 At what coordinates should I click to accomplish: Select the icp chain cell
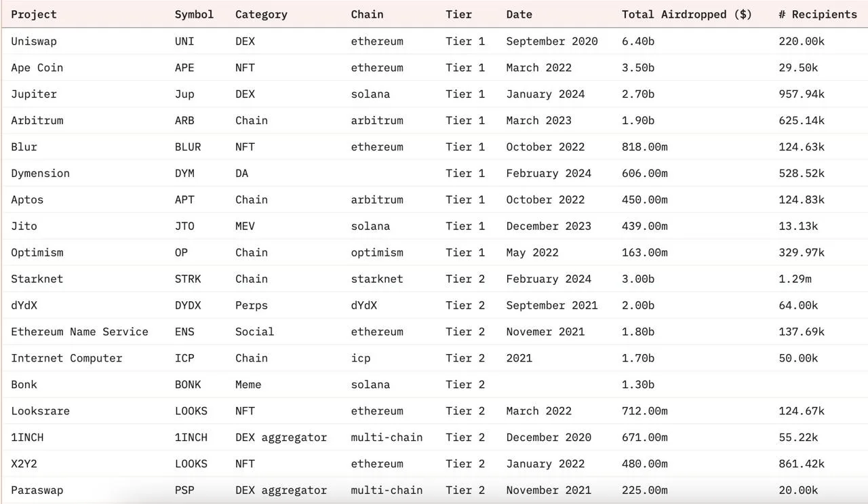pos(361,359)
